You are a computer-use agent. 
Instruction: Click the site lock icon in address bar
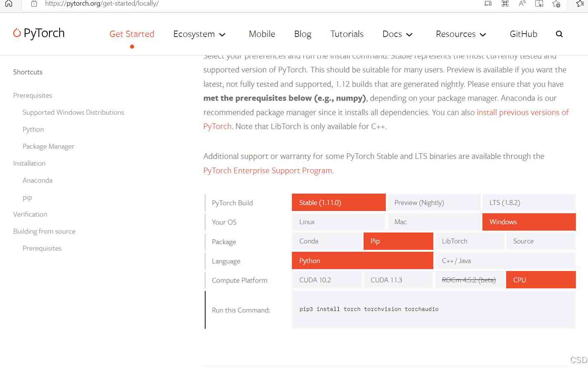[x=34, y=4]
